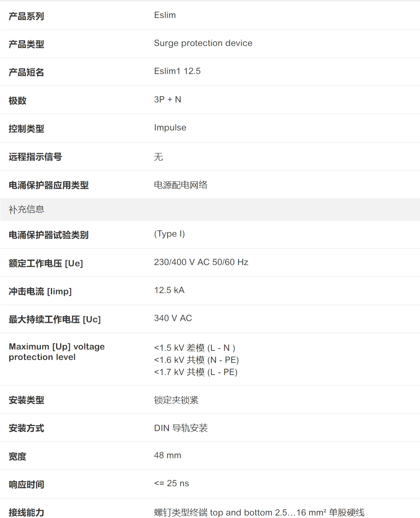
Task: Click the 锁定夹锁紧 installation type value
Action: click(176, 400)
